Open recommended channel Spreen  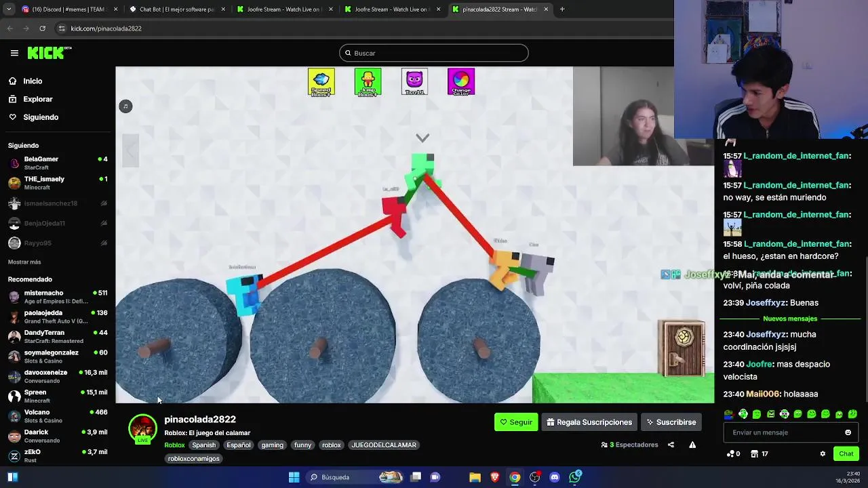(x=58, y=396)
